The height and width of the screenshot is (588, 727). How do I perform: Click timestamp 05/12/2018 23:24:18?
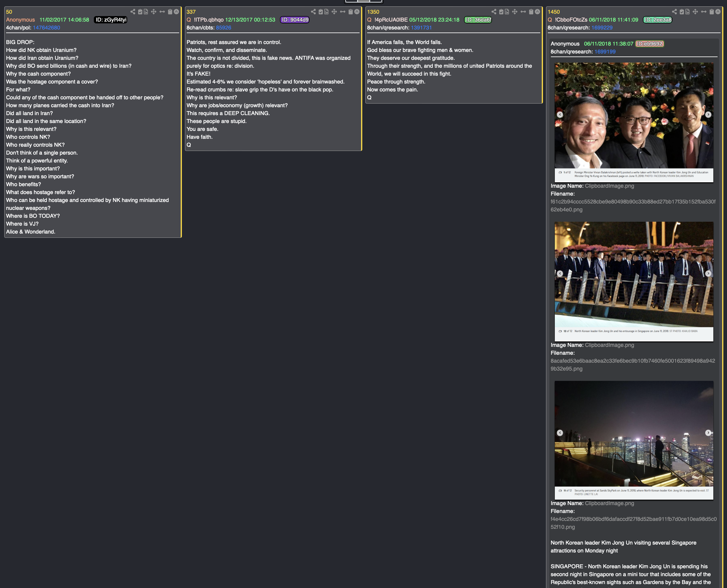tap(435, 20)
